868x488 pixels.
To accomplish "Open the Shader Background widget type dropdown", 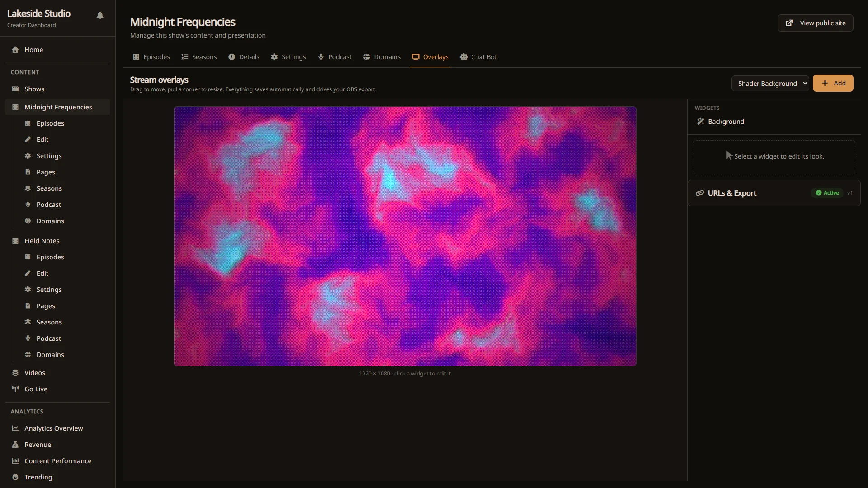I will [x=770, y=84].
